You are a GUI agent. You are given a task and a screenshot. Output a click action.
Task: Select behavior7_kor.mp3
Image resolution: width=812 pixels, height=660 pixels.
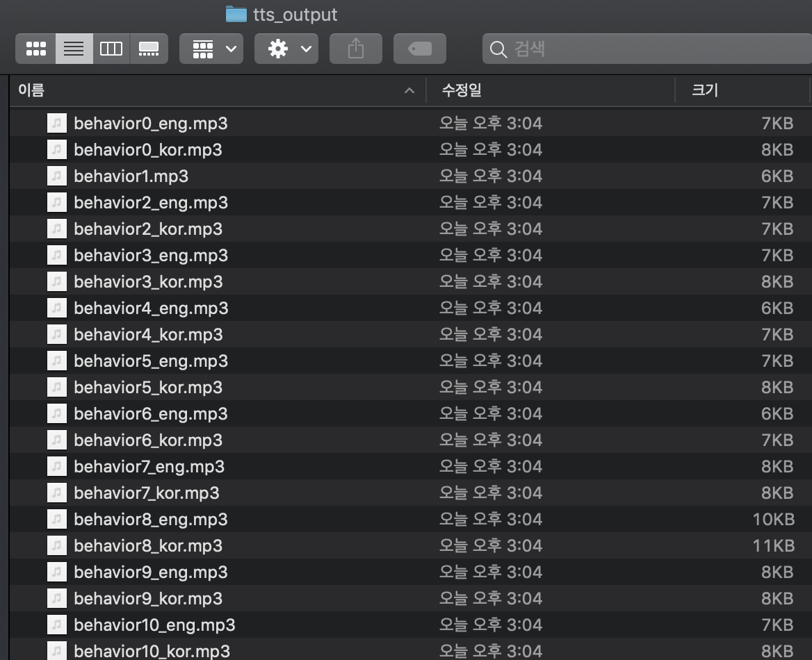[411, 493]
